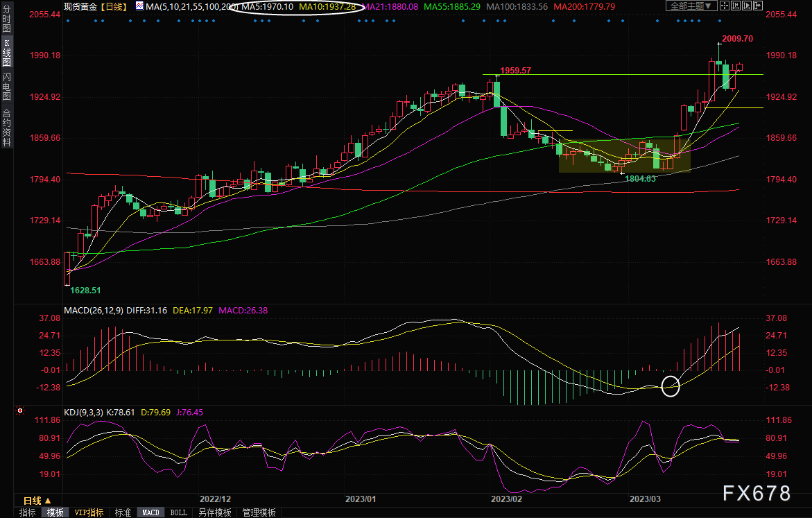Choose the MACD template
Viewport: 812px width, 518px height.
click(150, 512)
